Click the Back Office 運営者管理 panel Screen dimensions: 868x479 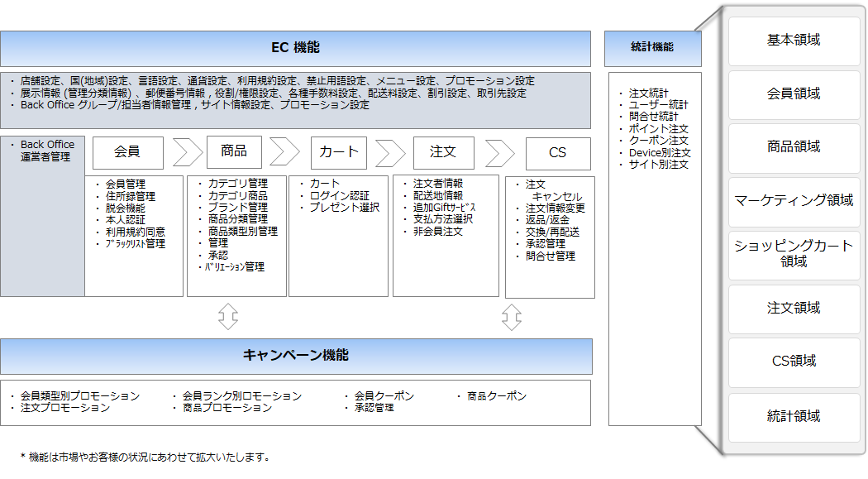[43, 215]
